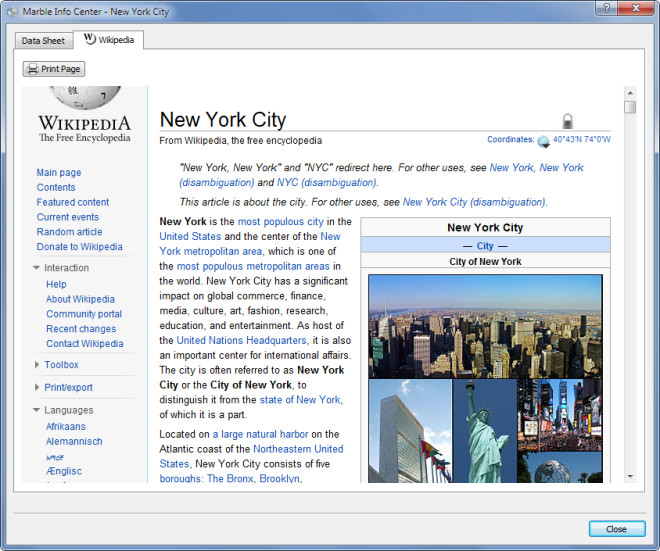The height and width of the screenshot is (551, 660).
Task: Click the Manhattan skyline photo
Action: click(x=485, y=327)
